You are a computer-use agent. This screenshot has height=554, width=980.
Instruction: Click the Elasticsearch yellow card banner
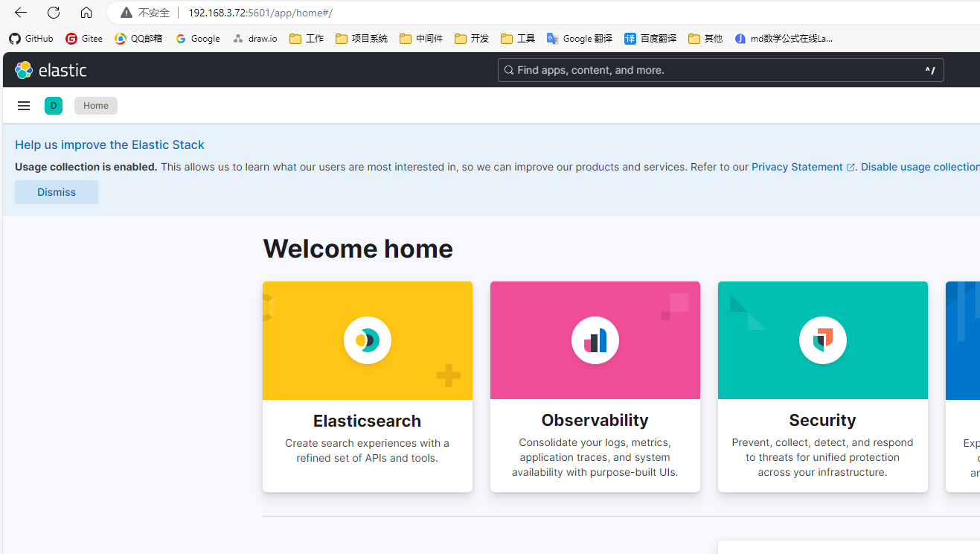click(x=368, y=340)
